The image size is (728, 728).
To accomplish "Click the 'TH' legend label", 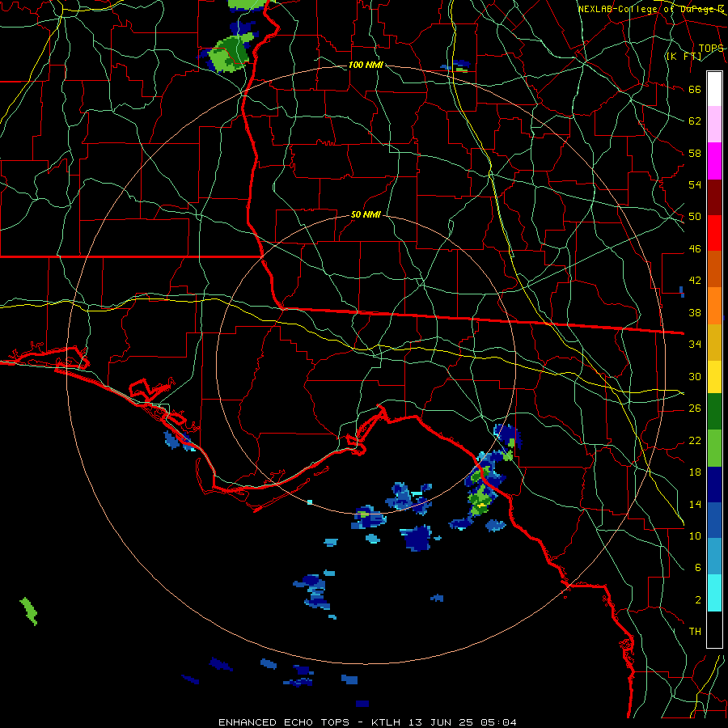I will (695, 631).
